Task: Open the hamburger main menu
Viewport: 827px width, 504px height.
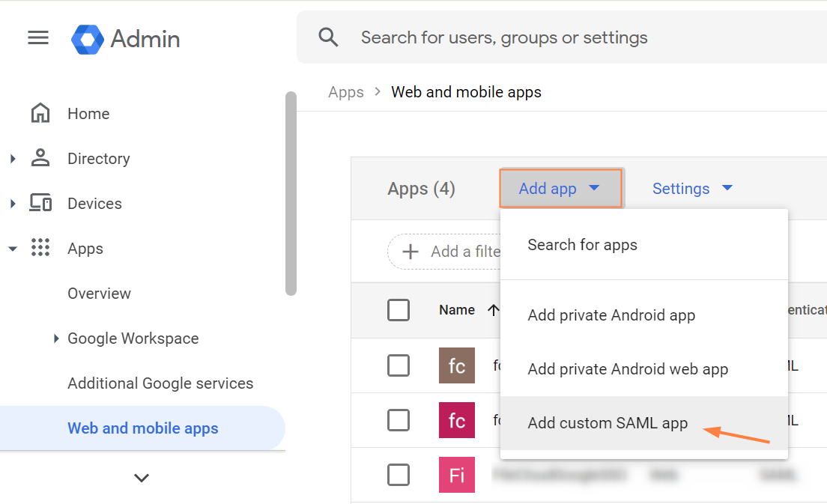Action: tap(38, 37)
